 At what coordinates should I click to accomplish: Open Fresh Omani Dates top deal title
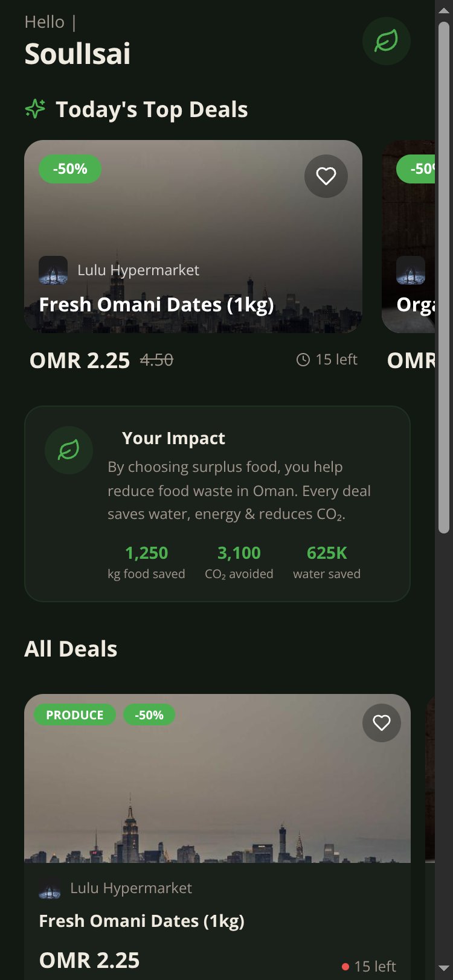click(x=156, y=305)
